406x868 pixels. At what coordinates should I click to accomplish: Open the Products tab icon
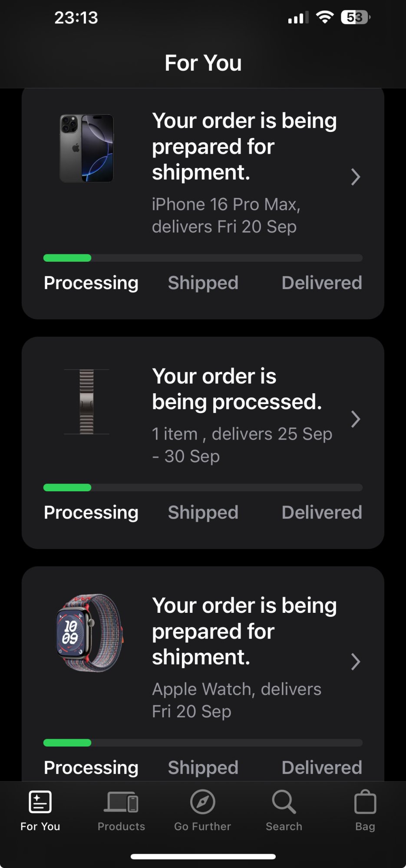pos(121,802)
